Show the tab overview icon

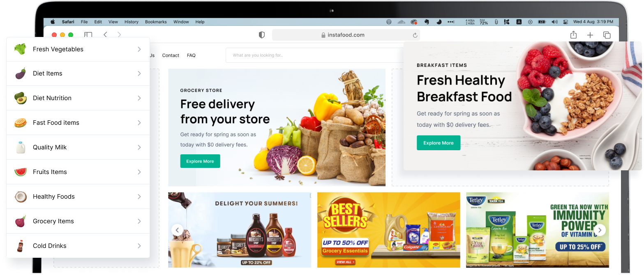(x=607, y=35)
